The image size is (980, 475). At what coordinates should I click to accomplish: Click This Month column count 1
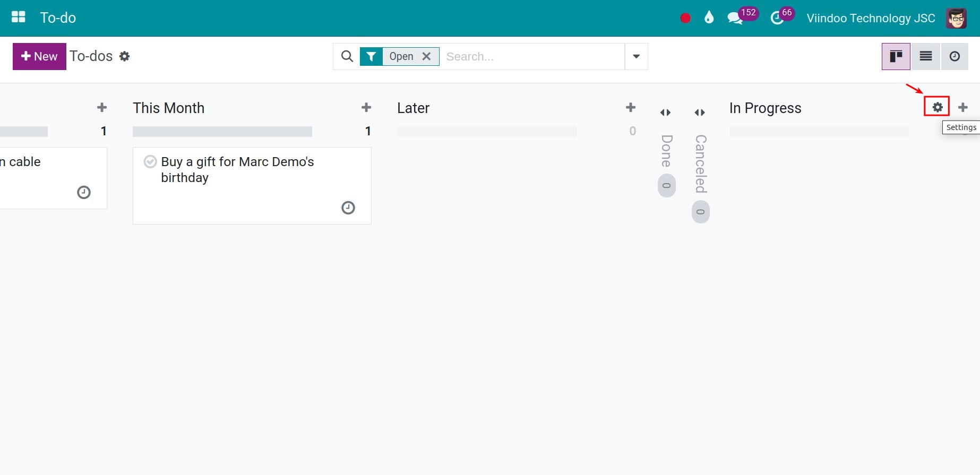tap(368, 131)
